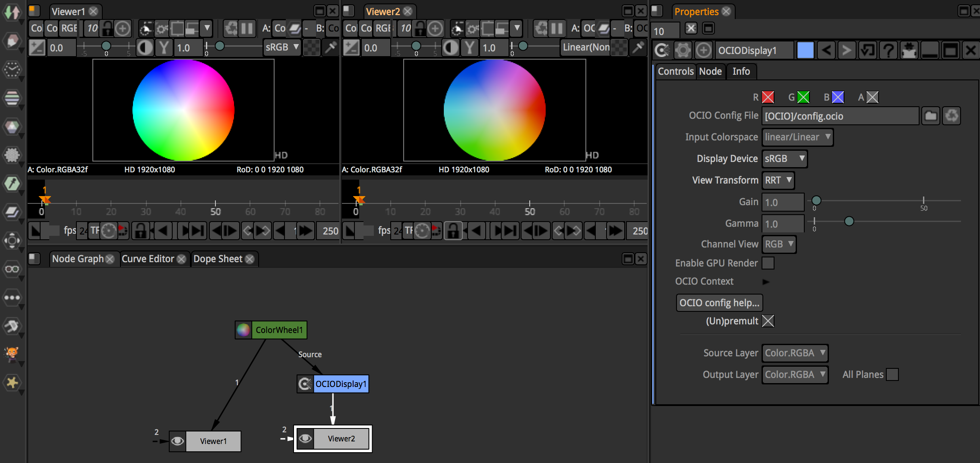The height and width of the screenshot is (463, 980).
Task: Disable the red channel checkbox
Action: (x=768, y=97)
